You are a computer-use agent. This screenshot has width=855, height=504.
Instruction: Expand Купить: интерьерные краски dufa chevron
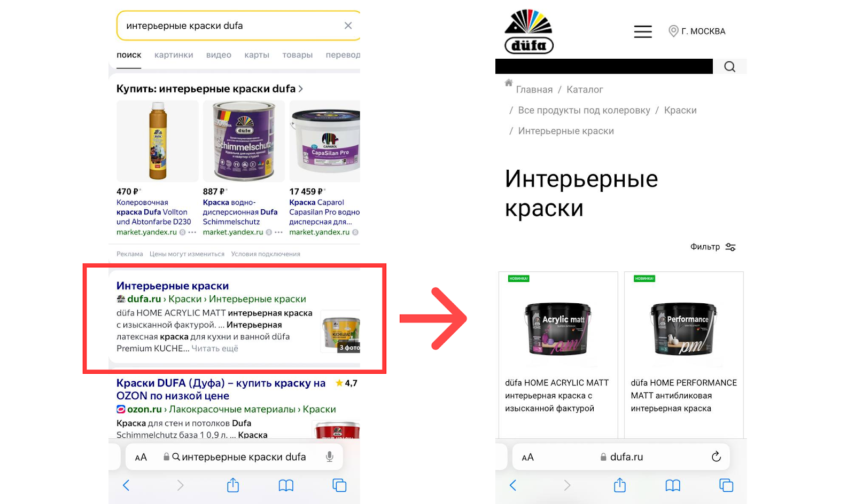(x=301, y=89)
